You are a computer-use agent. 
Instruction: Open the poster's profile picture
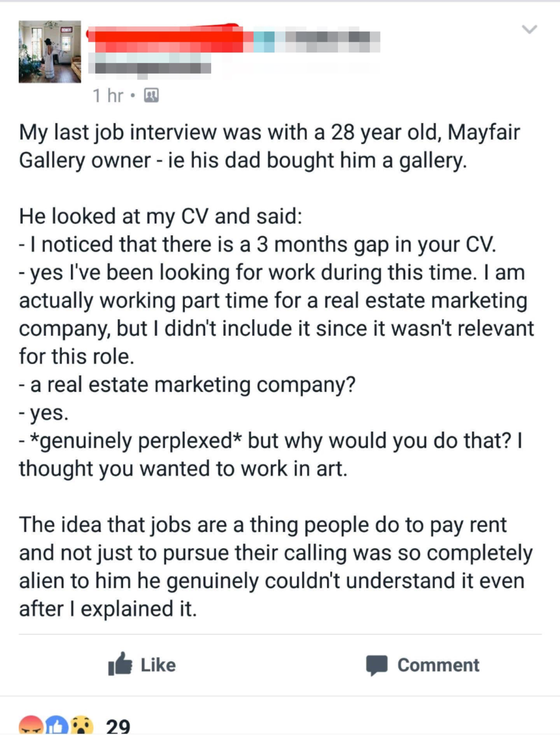pos(50,52)
